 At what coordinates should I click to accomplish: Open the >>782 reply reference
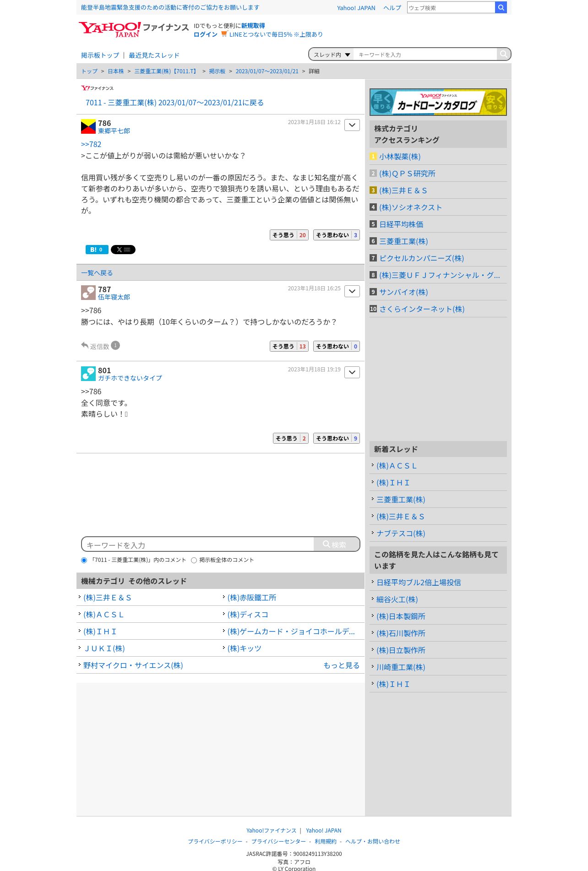coord(91,144)
